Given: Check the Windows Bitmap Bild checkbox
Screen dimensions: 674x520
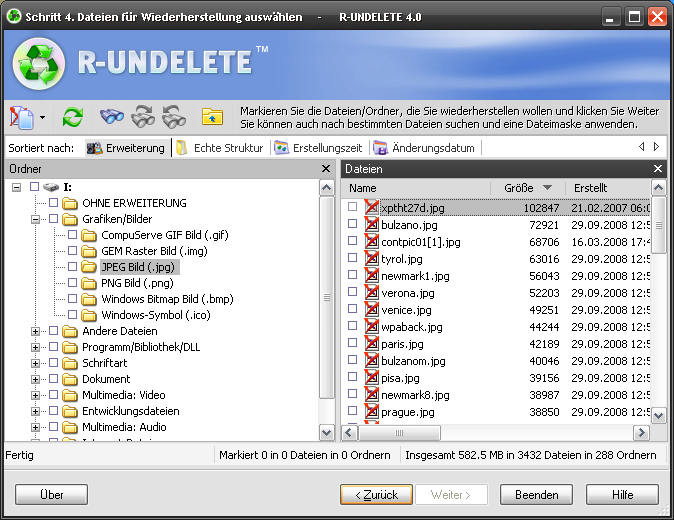Looking at the screenshot, I should point(73,298).
